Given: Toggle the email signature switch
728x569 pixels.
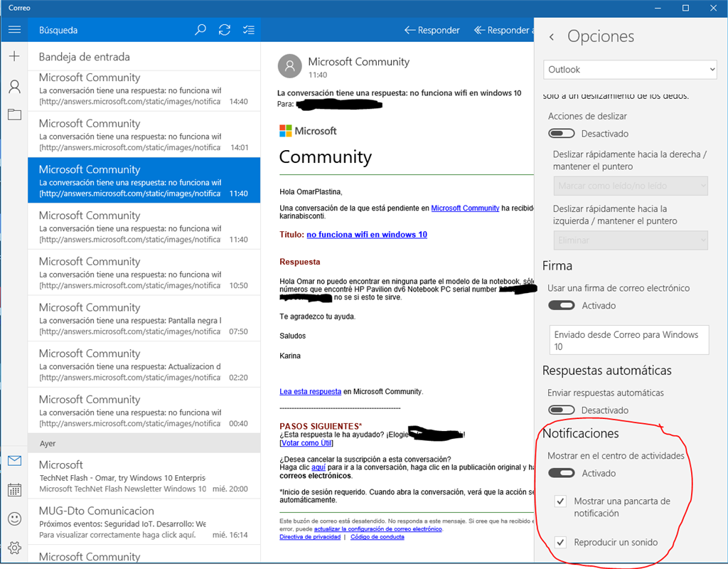Looking at the screenshot, I should pyautogui.click(x=562, y=306).
